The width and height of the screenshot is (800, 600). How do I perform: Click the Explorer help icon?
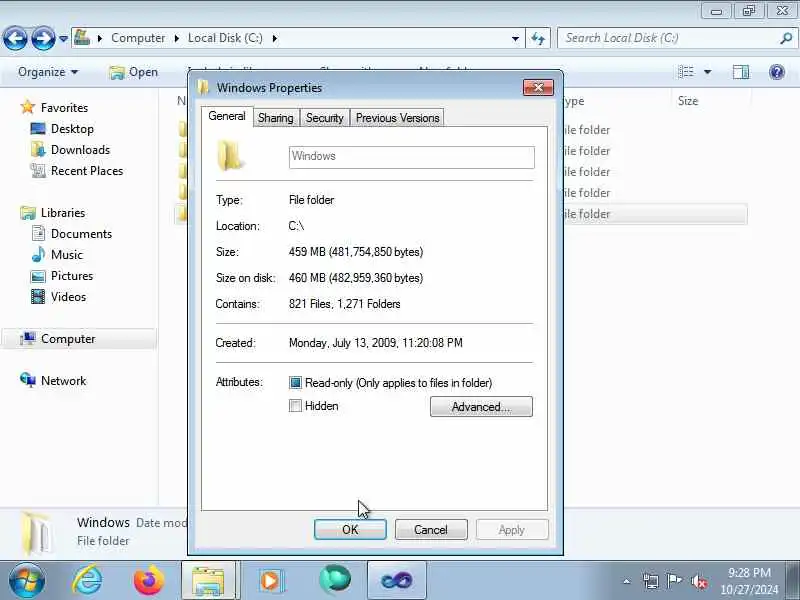pyautogui.click(x=777, y=72)
